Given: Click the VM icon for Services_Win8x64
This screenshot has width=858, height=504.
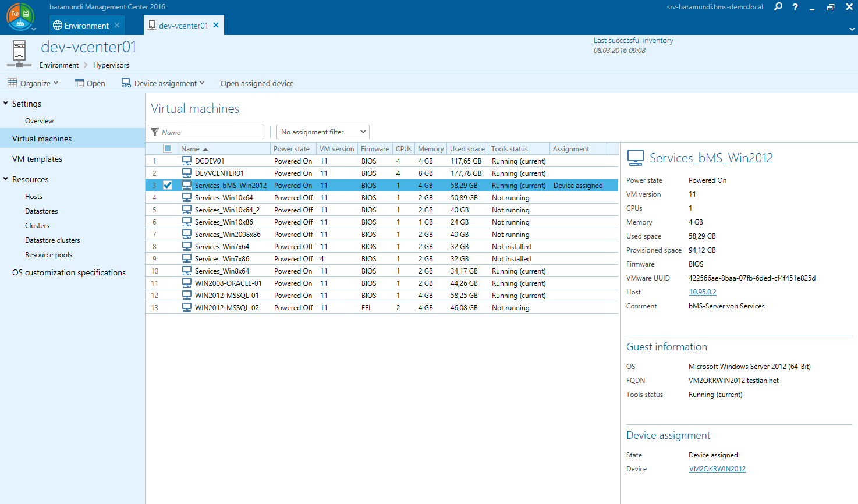Looking at the screenshot, I should tap(187, 271).
